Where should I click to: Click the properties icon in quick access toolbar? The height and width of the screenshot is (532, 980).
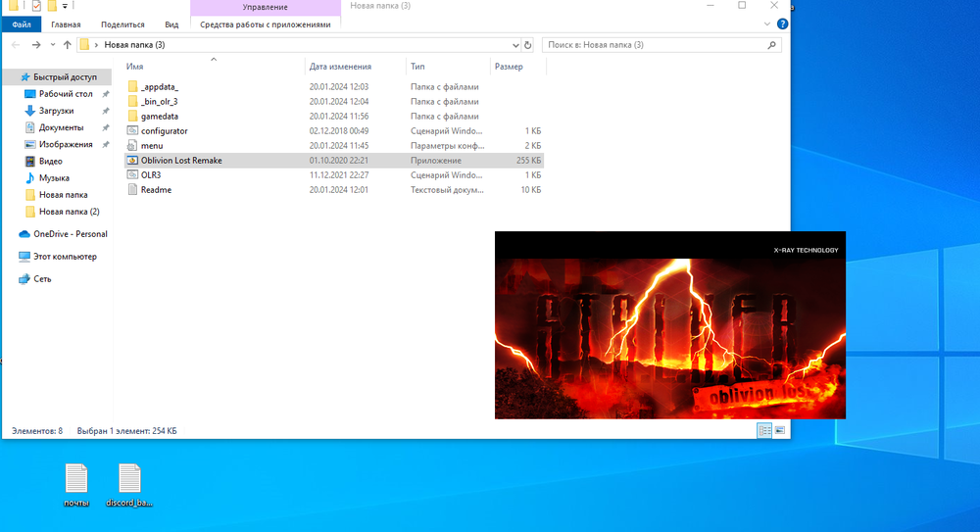tap(37, 7)
